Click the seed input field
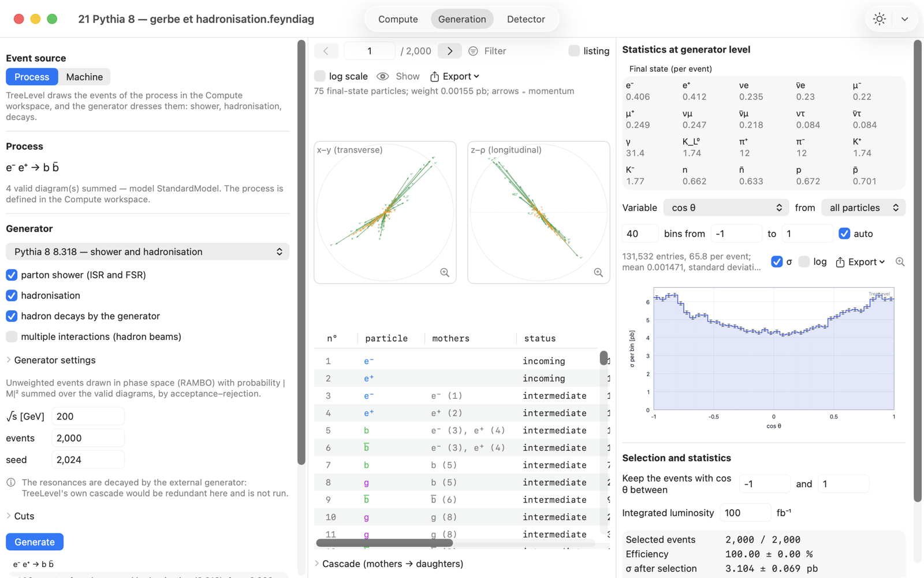 click(x=88, y=460)
